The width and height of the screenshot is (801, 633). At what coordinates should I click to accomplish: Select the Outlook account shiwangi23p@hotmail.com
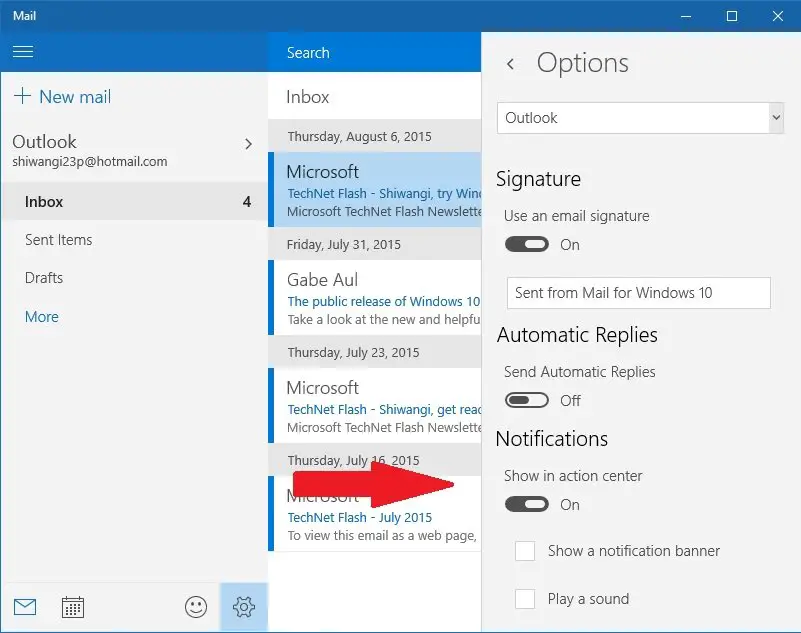134,150
